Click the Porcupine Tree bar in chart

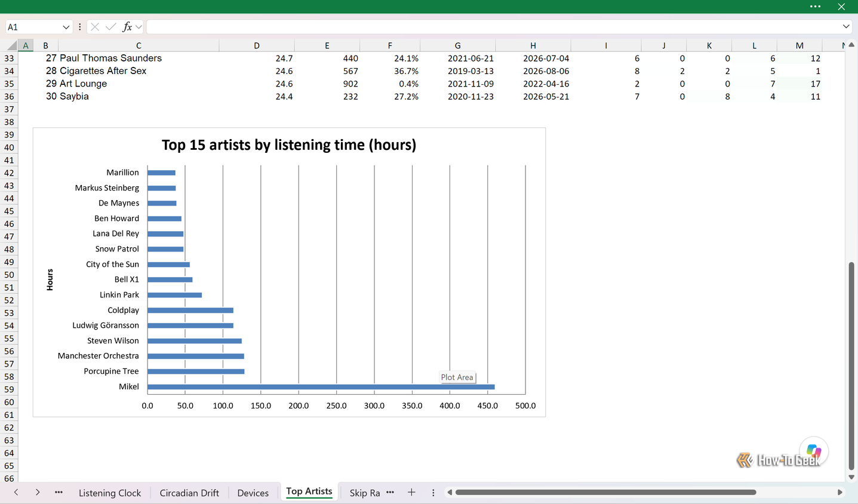coord(196,371)
